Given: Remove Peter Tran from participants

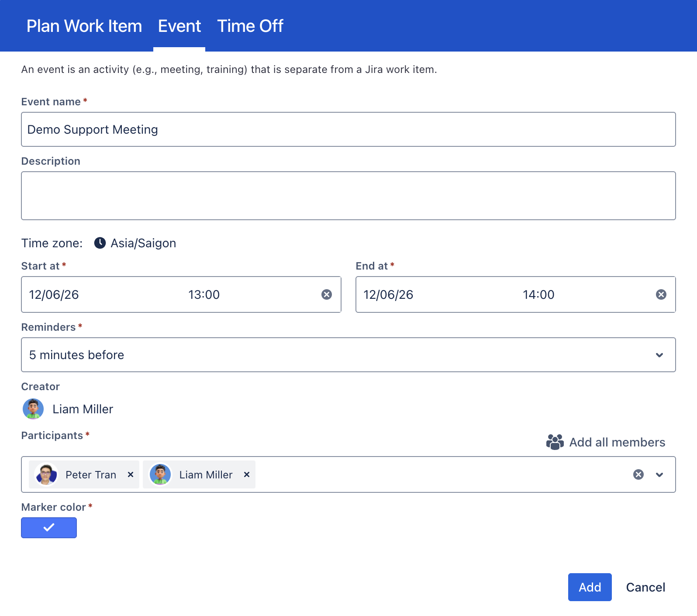Looking at the screenshot, I should (x=131, y=474).
